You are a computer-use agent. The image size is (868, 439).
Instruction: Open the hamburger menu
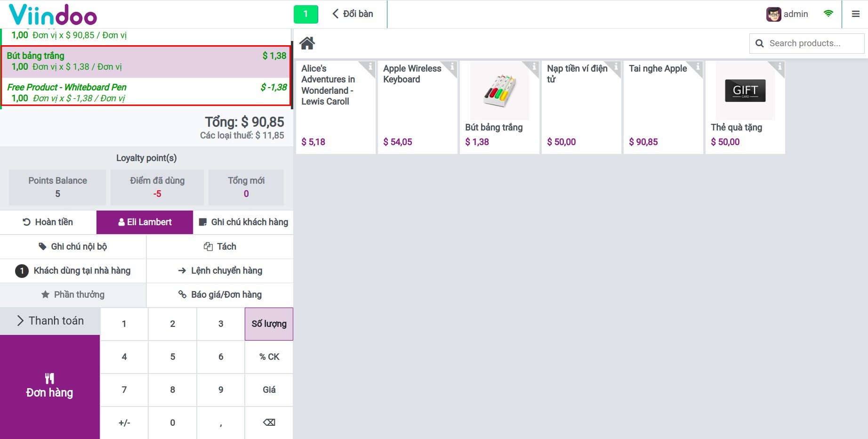[x=855, y=14]
